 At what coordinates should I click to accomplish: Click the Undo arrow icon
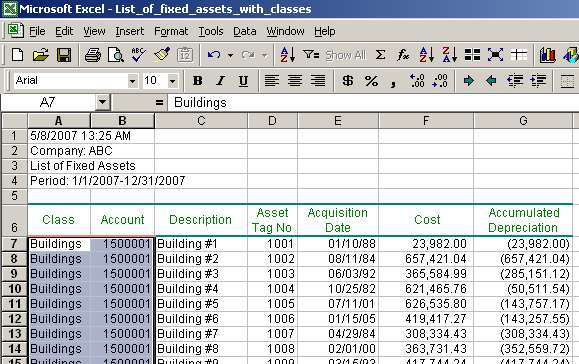(214, 55)
